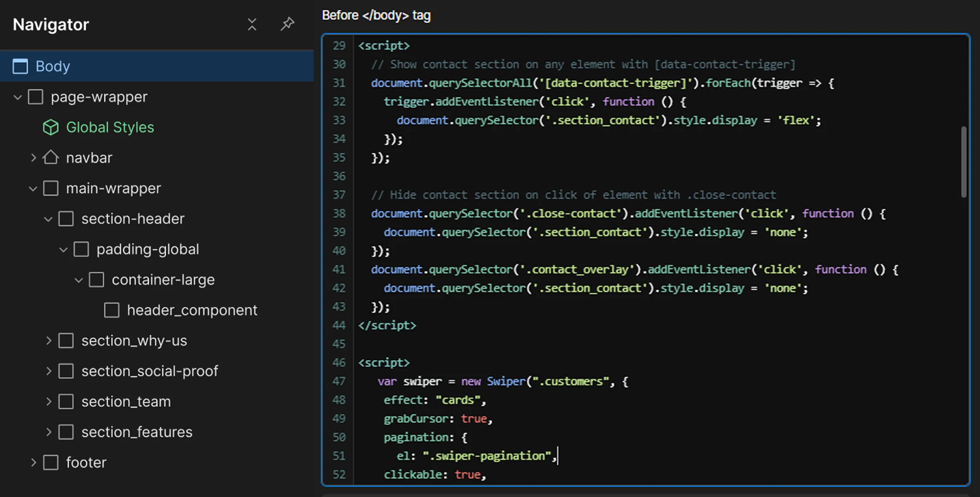Select the container-large element label
Image resolution: width=980 pixels, height=497 pixels.
[163, 280]
